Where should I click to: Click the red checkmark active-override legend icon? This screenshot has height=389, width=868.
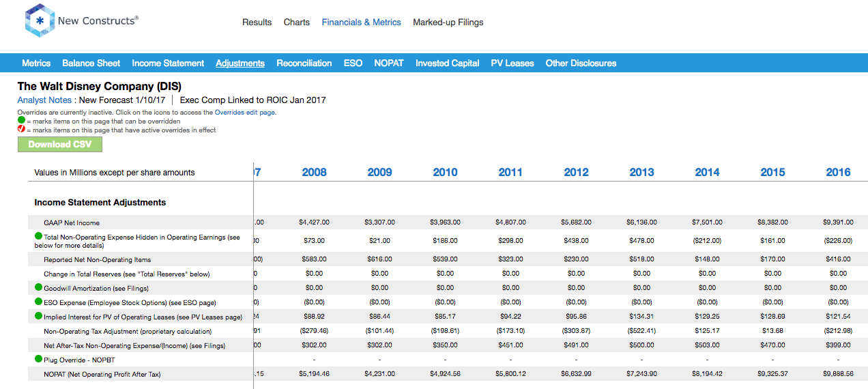[21, 129]
